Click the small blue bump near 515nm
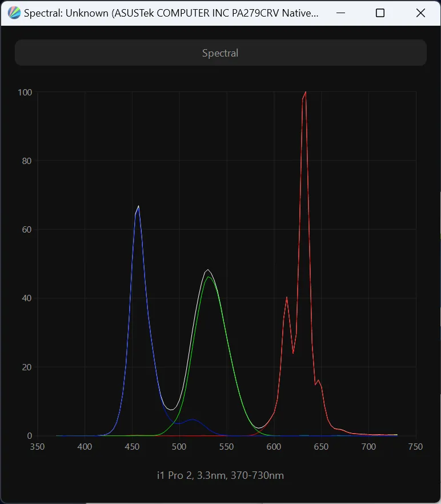This screenshot has width=441, height=504. click(193, 419)
